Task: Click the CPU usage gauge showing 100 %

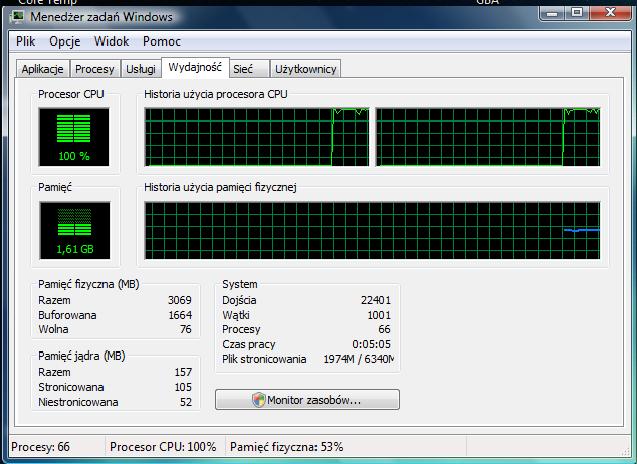Action: [74, 137]
